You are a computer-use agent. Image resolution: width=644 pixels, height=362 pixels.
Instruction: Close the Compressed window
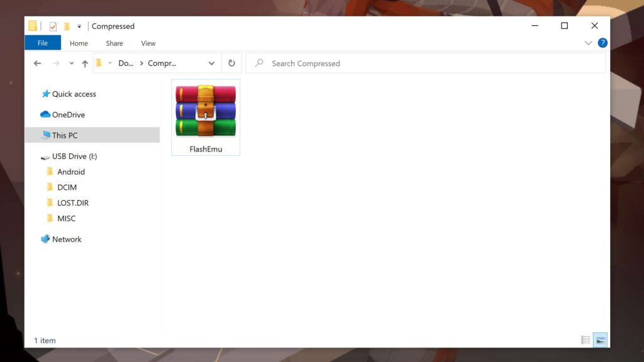coord(594,26)
